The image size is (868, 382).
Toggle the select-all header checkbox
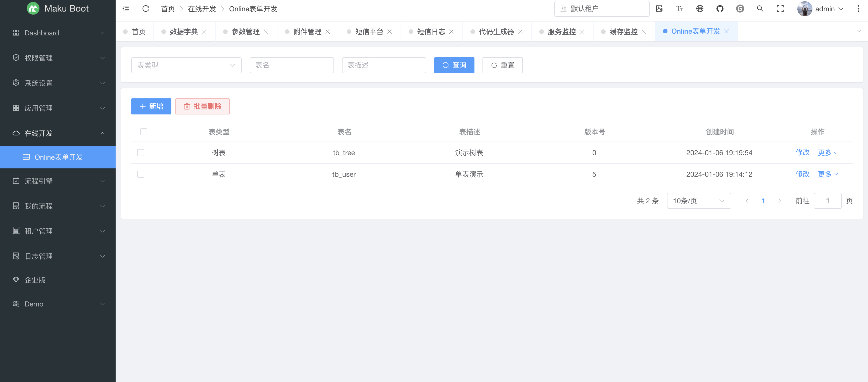point(143,132)
